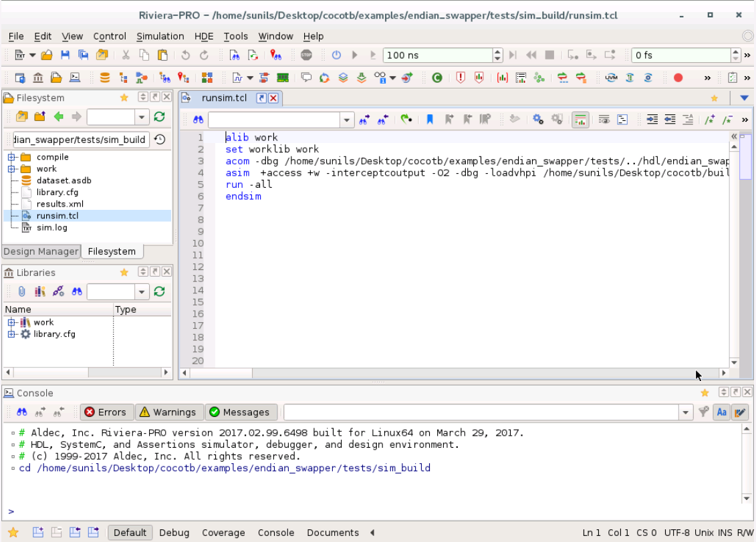The width and height of the screenshot is (756, 542).
Task: Switch to the Documents layout
Action: 333,533
